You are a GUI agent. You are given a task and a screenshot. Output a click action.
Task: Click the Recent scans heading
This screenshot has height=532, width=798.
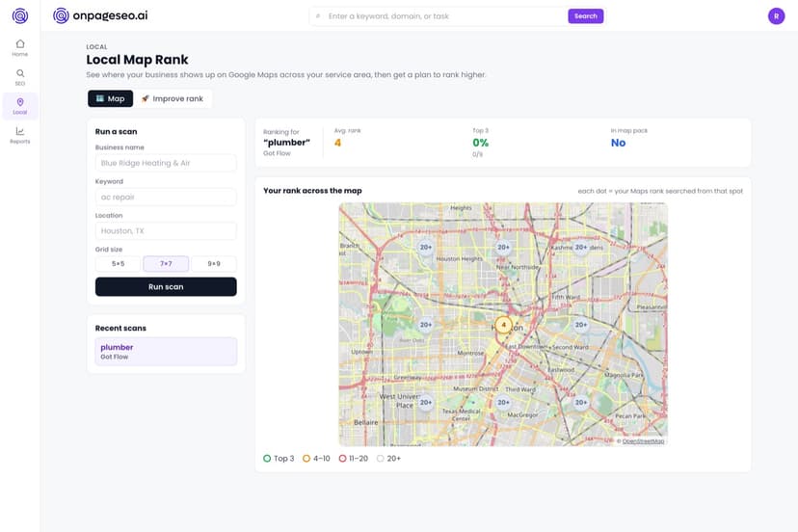pos(120,329)
